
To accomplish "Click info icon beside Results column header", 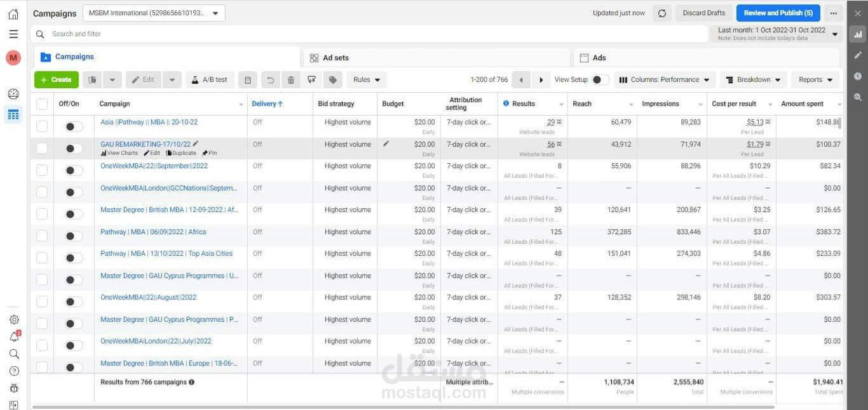I will (506, 103).
